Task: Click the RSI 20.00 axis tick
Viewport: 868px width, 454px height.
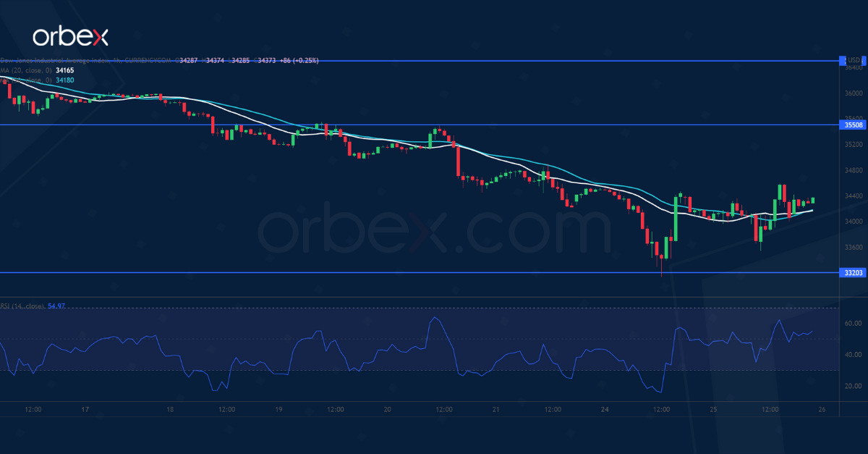Action: (x=854, y=386)
